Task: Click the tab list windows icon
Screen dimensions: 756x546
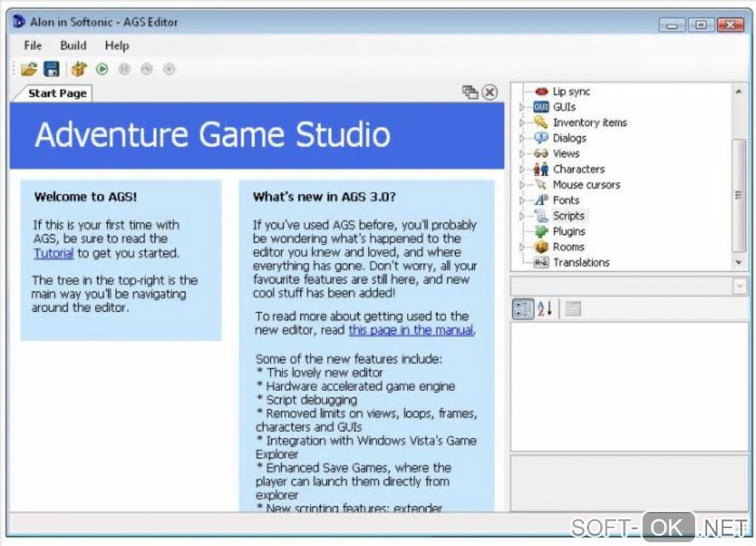Action: 470,92
